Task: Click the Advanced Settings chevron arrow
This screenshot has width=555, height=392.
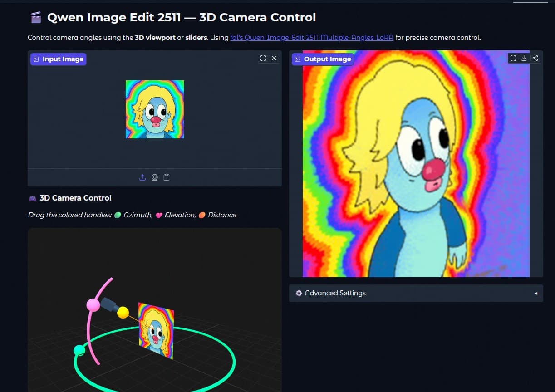Action: point(535,293)
